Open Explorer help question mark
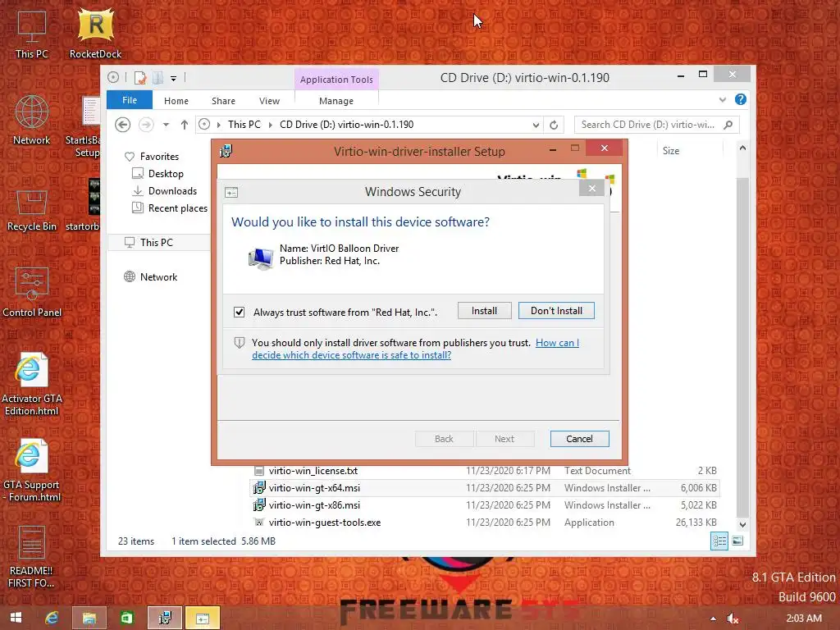The height and width of the screenshot is (630, 840). (x=741, y=99)
